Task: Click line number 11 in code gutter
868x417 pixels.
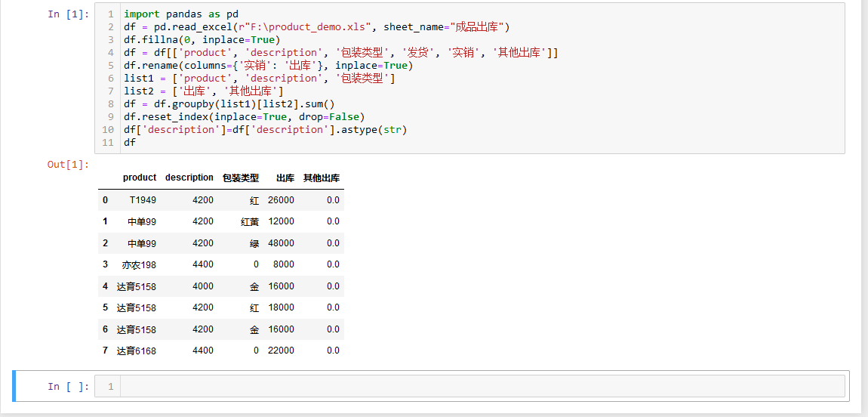Action: pos(111,142)
